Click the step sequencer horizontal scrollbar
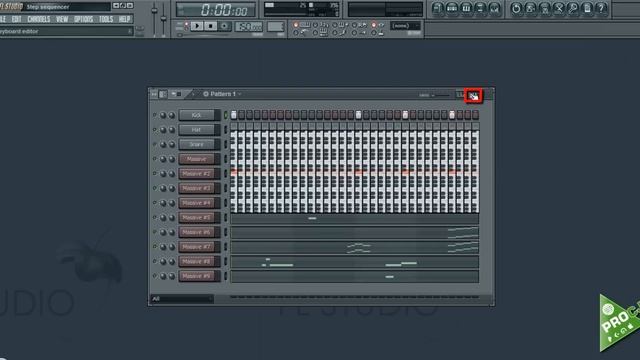 [354, 298]
